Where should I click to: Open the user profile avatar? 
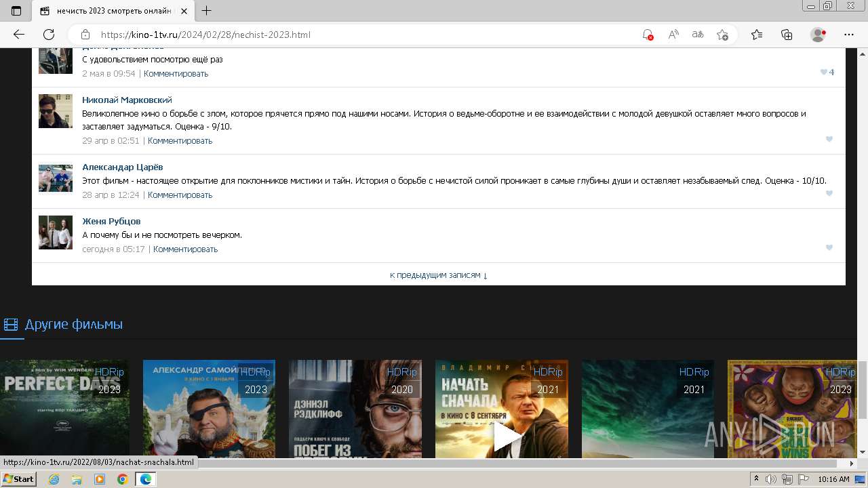coord(818,35)
